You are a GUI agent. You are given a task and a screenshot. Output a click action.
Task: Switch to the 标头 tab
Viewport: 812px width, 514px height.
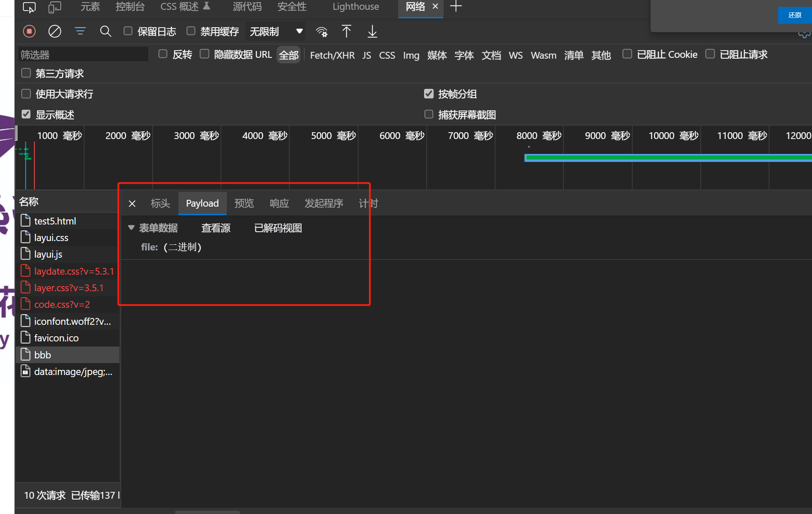coord(160,203)
